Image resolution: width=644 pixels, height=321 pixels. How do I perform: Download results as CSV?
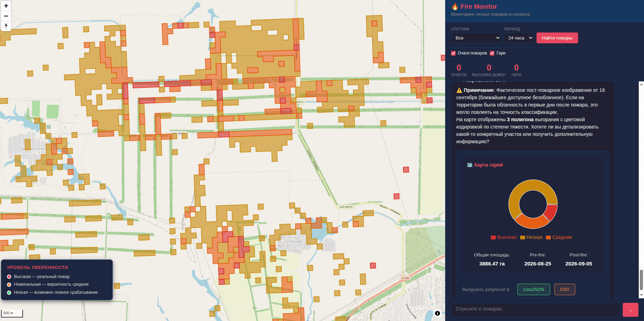click(564, 289)
